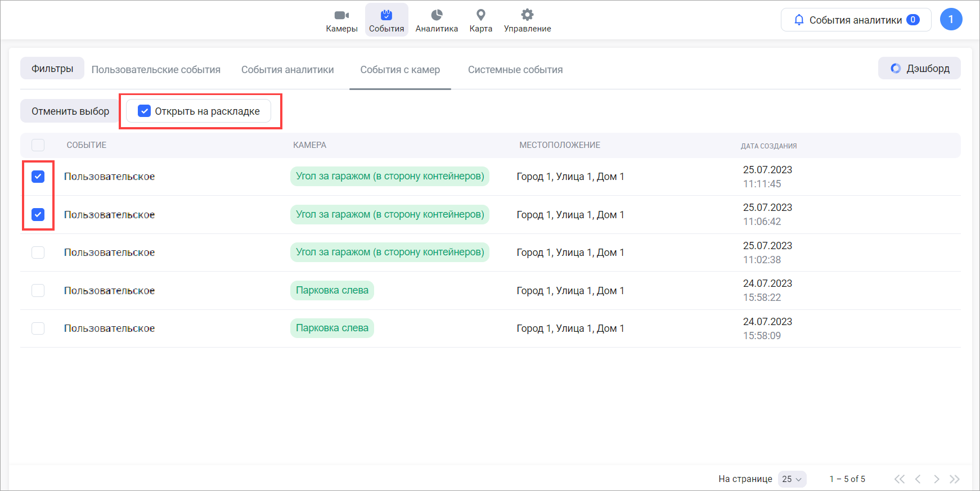Jump to the last page arrows
Screen dimensions: 980x491
tap(955, 479)
